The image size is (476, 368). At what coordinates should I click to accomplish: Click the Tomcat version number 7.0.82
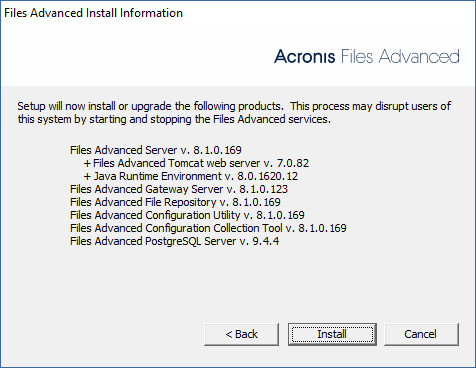293,163
